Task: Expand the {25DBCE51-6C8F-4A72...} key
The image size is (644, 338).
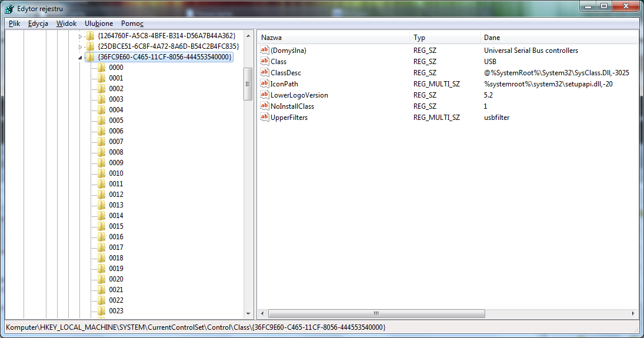Action: 81,47
